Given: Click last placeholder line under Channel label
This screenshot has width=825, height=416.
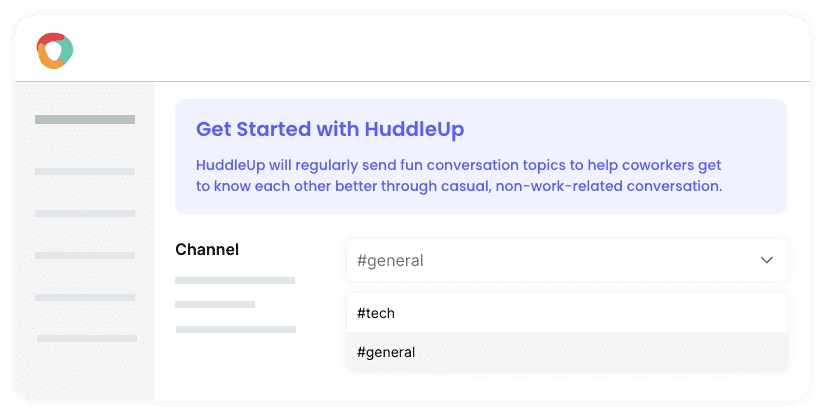Looking at the screenshot, I should tap(235, 328).
